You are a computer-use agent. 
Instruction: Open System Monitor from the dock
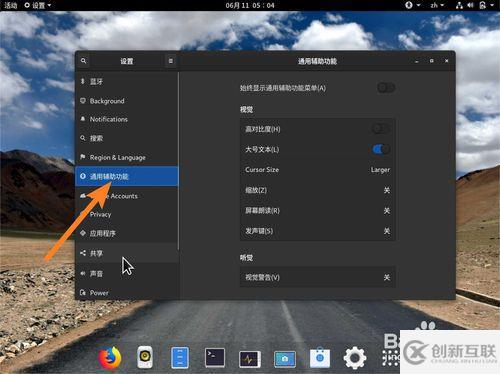(x=250, y=359)
